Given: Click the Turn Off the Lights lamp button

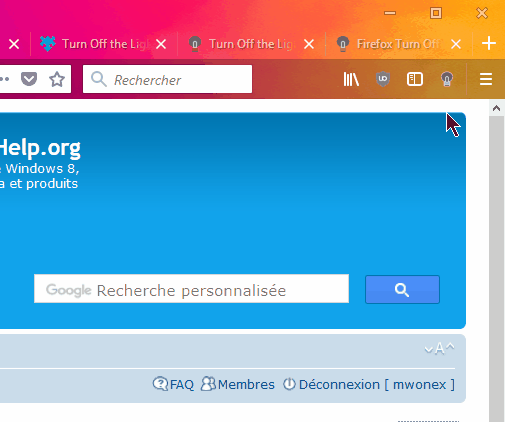Looking at the screenshot, I should click(447, 79).
